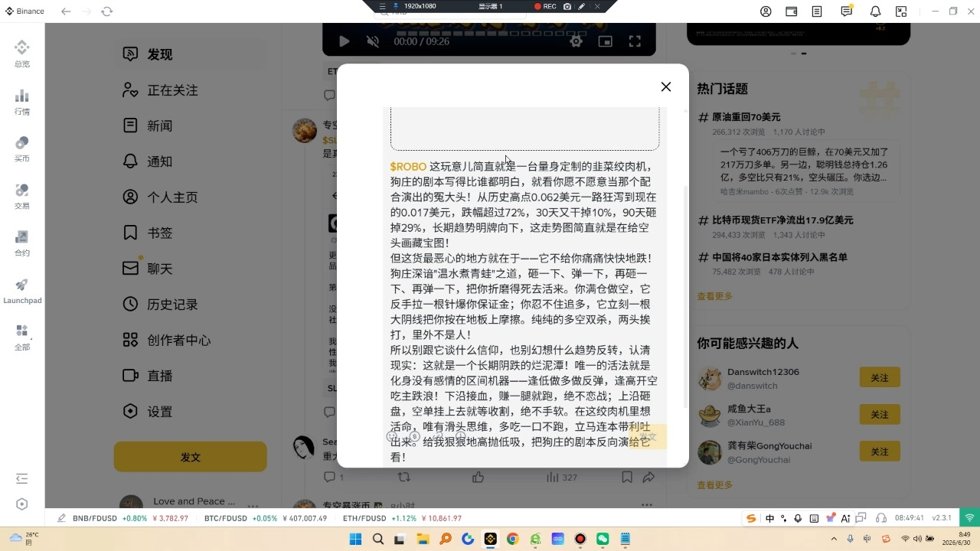Open Windows Start menu

click(355, 539)
